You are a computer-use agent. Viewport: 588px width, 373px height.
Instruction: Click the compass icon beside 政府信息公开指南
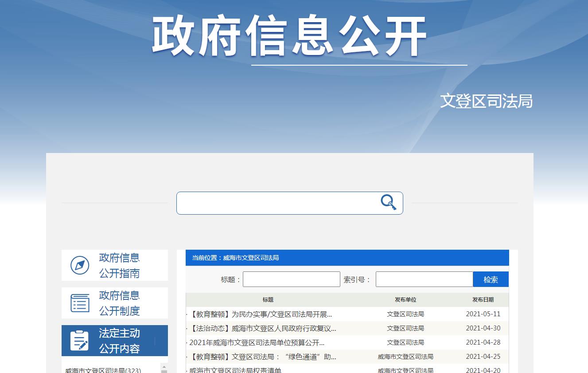click(80, 265)
